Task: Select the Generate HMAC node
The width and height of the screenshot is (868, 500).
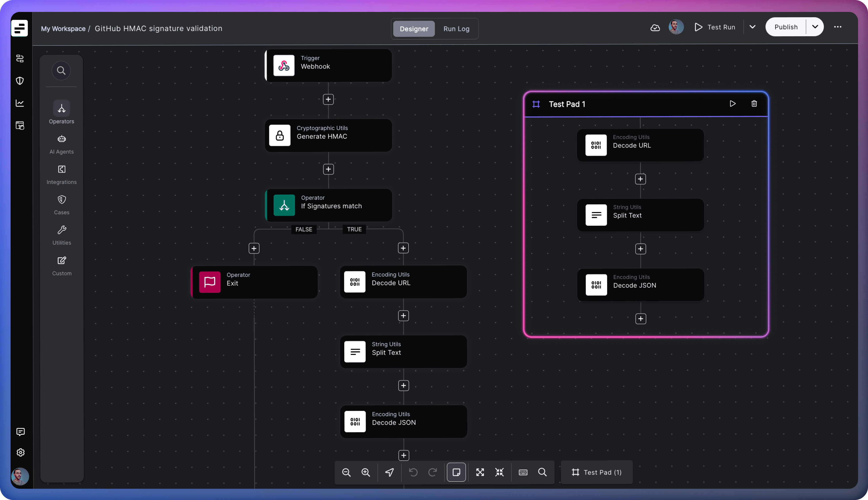Action: click(328, 135)
